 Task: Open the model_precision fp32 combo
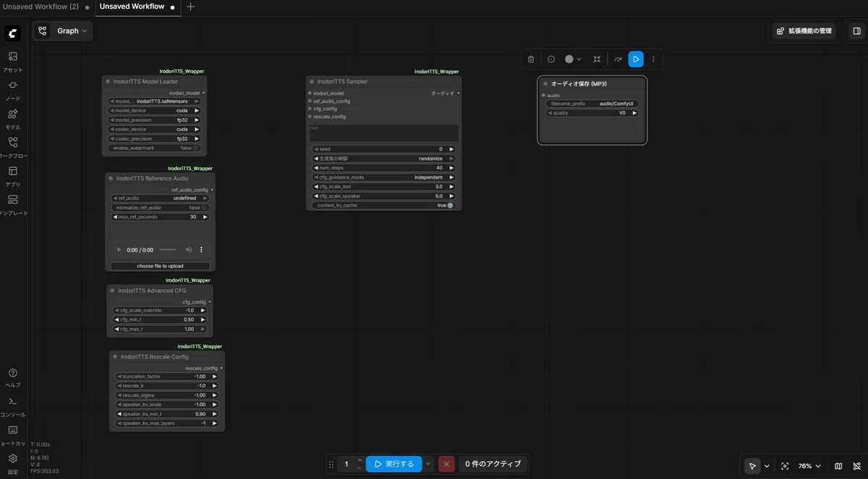(154, 120)
